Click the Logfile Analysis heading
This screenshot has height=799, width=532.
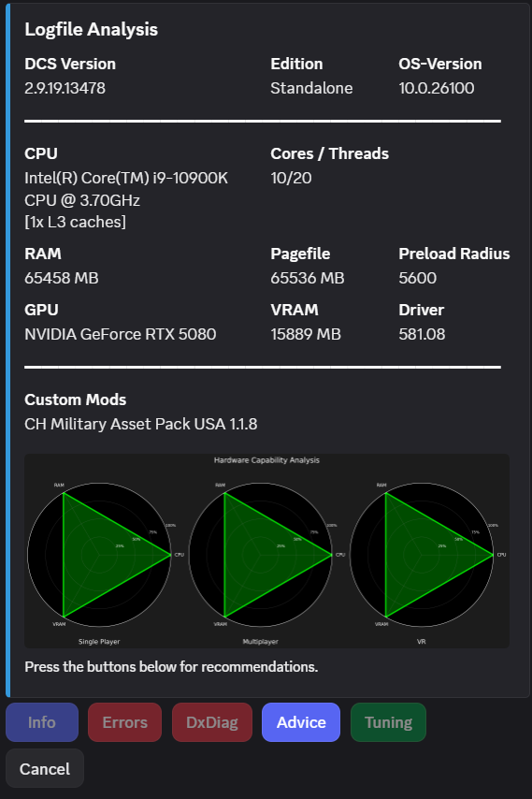(x=91, y=29)
